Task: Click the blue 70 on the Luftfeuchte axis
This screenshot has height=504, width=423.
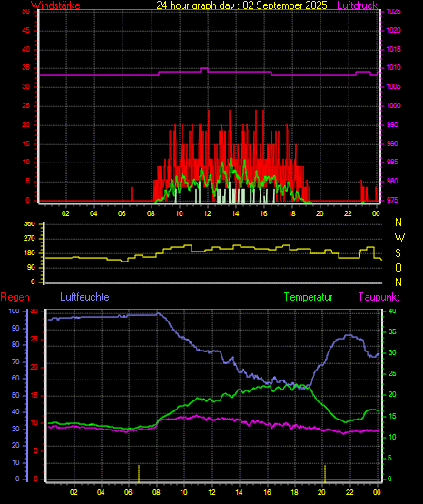Action: 15,362
